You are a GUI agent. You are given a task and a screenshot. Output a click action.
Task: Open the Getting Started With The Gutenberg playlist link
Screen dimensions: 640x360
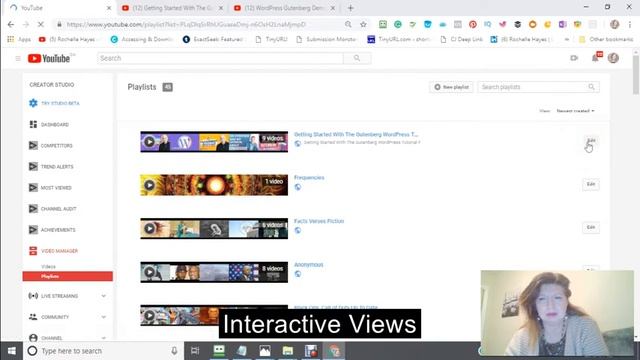(x=356, y=134)
